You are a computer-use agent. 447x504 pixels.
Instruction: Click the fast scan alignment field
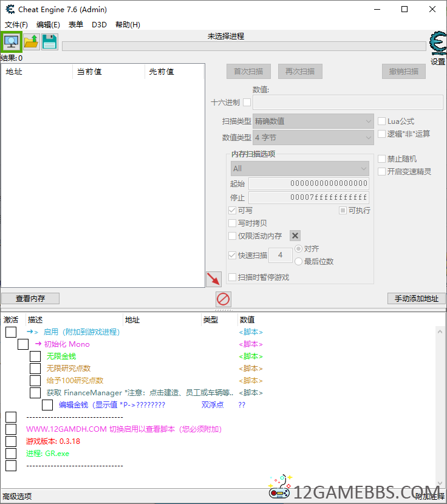(x=281, y=255)
